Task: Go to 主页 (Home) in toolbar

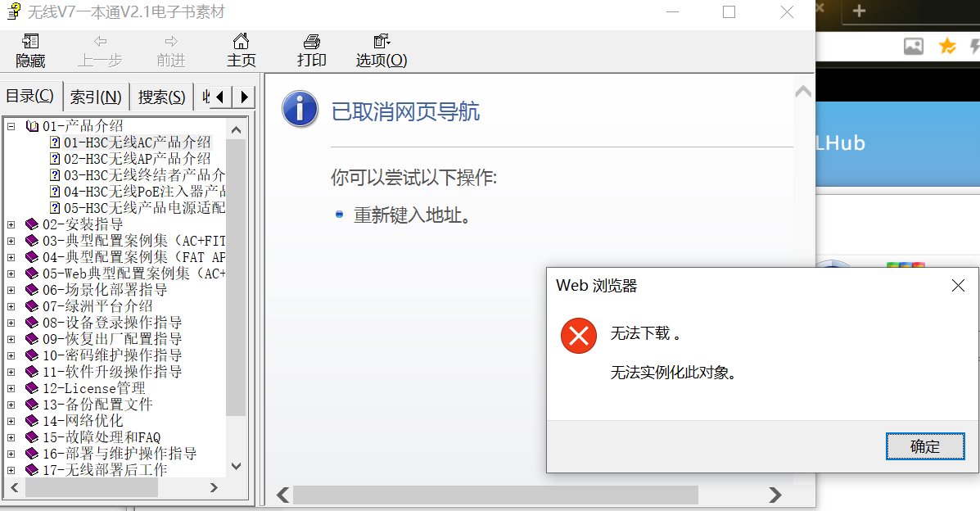Action: pyautogui.click(x=242, y=51)
